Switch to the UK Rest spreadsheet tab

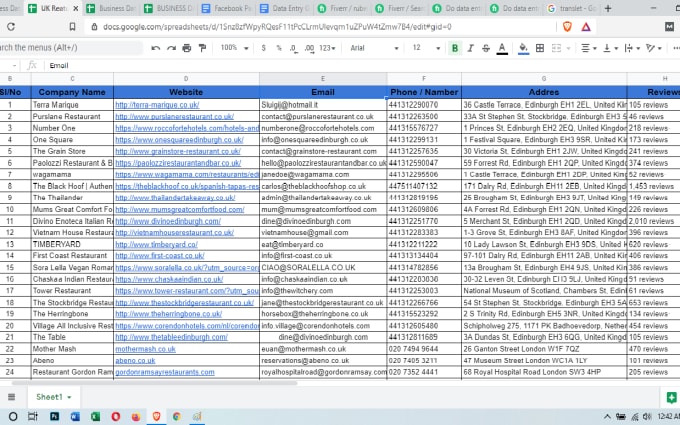point(53,8)
